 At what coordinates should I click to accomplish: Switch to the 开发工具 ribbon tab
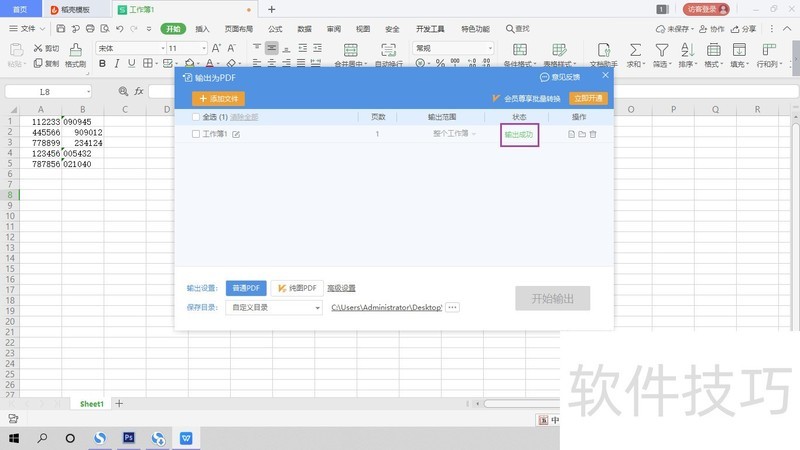(x=430, y=29)
